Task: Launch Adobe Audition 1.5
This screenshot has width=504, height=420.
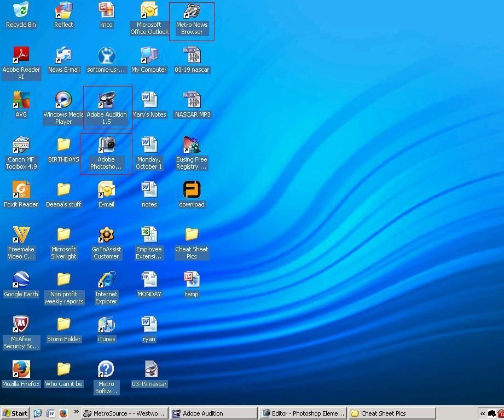Action: 107,101
